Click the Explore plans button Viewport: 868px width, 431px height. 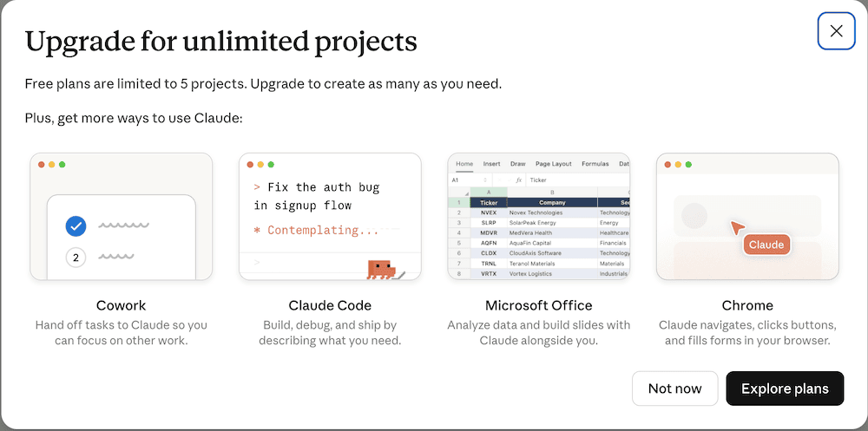(x=785, y=389)
